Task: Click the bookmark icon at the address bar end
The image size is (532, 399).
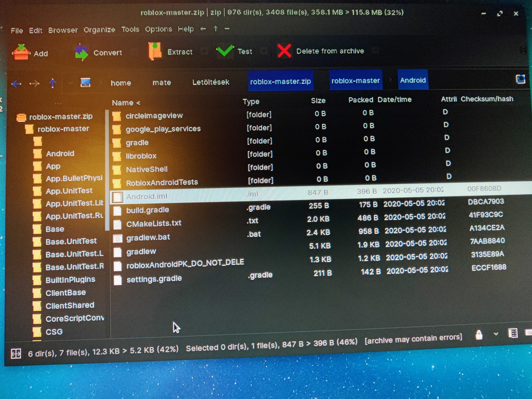Action: pos(520,79)
